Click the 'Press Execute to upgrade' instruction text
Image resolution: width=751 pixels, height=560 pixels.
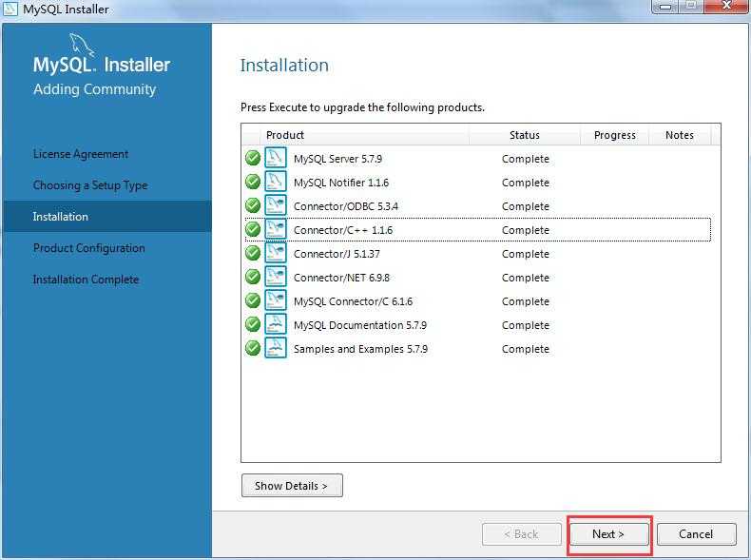tap(362, 107)
